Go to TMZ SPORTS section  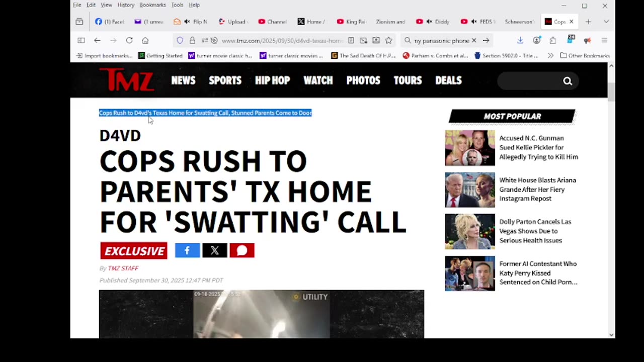(x=225, y=80)
